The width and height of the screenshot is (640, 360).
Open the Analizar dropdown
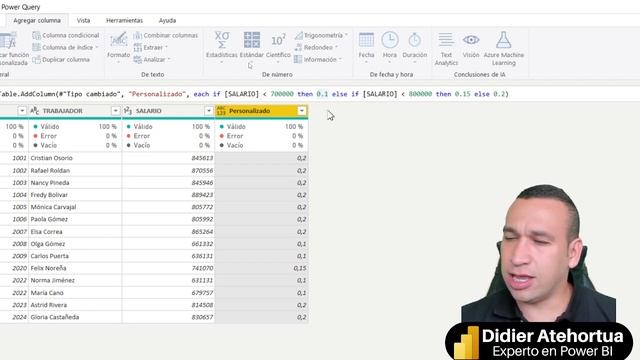(152, 60)
